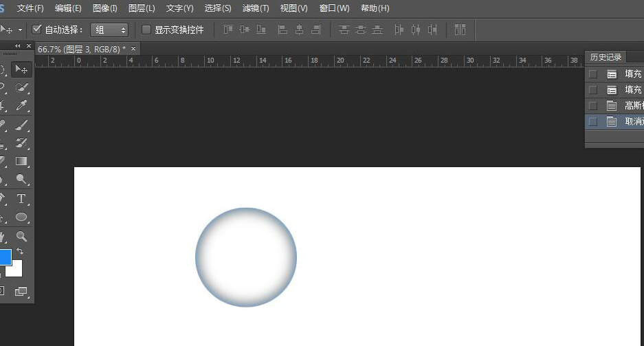
Task: Open the 文件(F) menu
Action: [x=30, y=8]
